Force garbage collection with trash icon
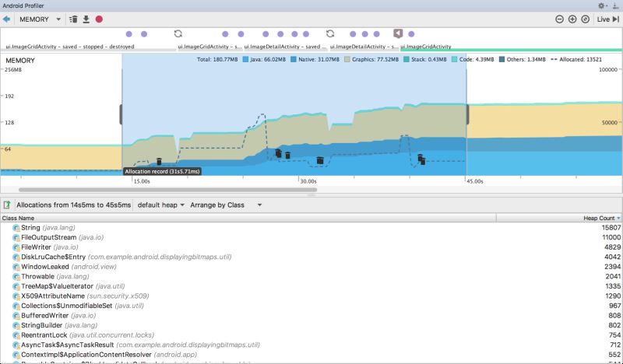 coord(73,19)
